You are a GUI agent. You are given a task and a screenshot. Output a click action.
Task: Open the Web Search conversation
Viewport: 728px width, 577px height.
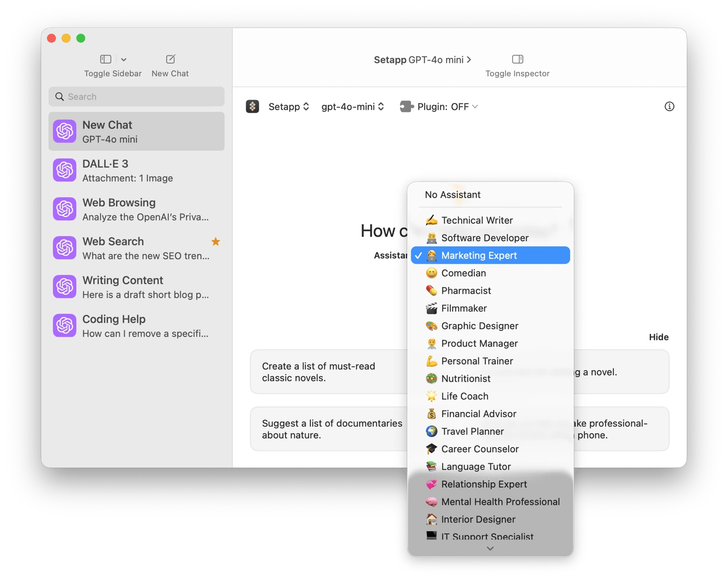pos(136,248)
